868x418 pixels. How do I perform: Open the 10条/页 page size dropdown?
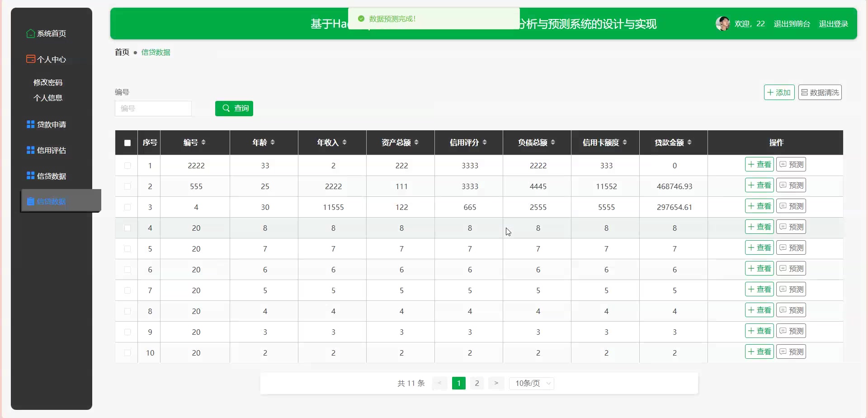532,383
